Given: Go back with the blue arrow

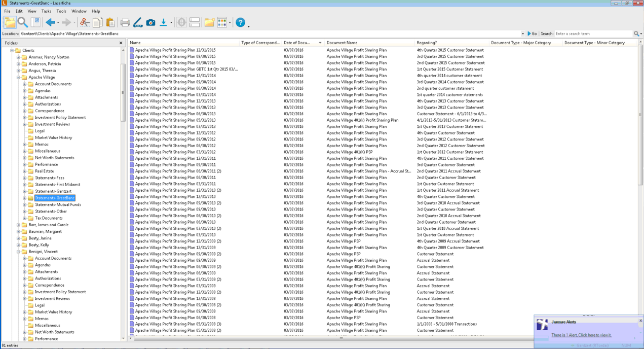Looking at the screenshot, I should [x=50, y=22].
